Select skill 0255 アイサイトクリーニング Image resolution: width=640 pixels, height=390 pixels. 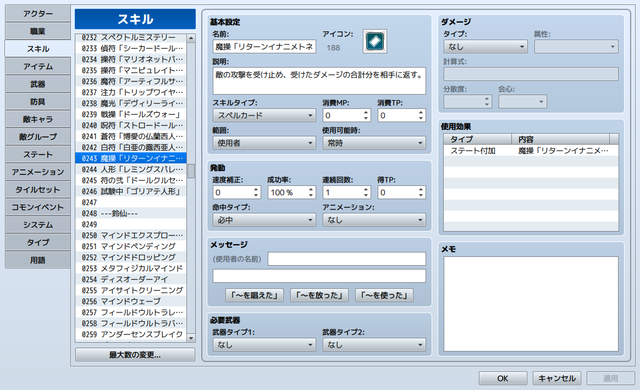[131, 290]
